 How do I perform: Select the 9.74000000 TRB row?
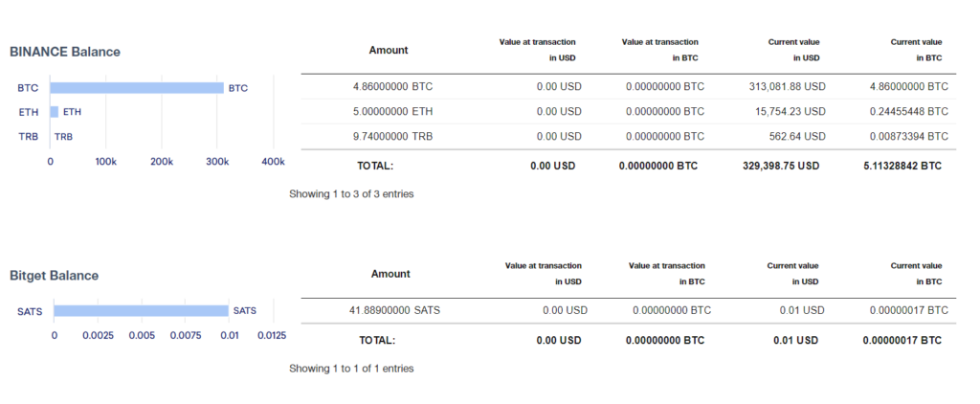coord(629,137)
